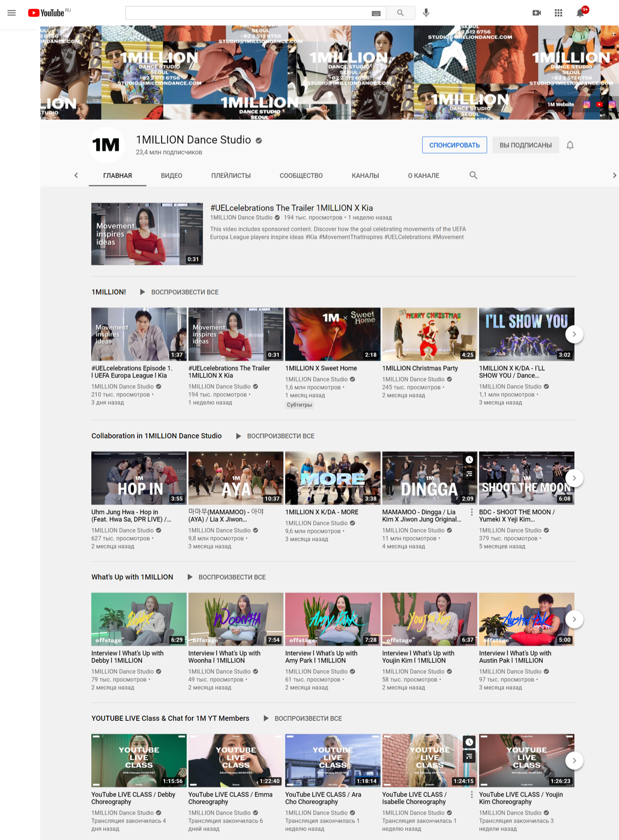Open Debby interview thumbnail

click(139, 619)
